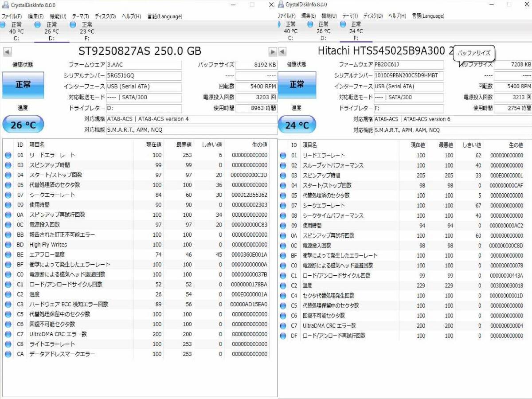Click the ST9250827AS 250.0 GB disk title

140,51
